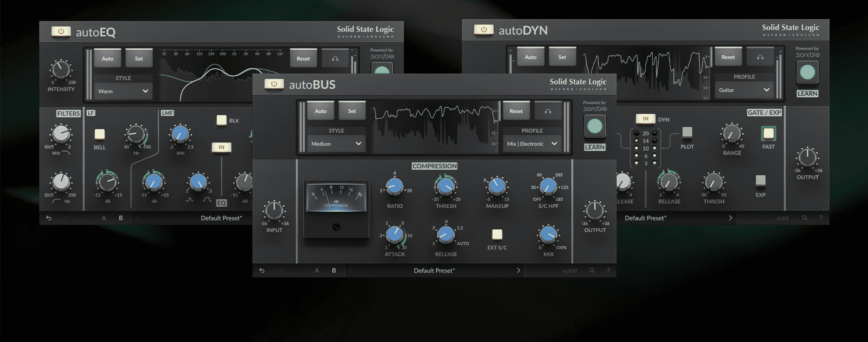Open the Mix | Electronic profile dropdown
868x342 pixels.
(532, 144)
